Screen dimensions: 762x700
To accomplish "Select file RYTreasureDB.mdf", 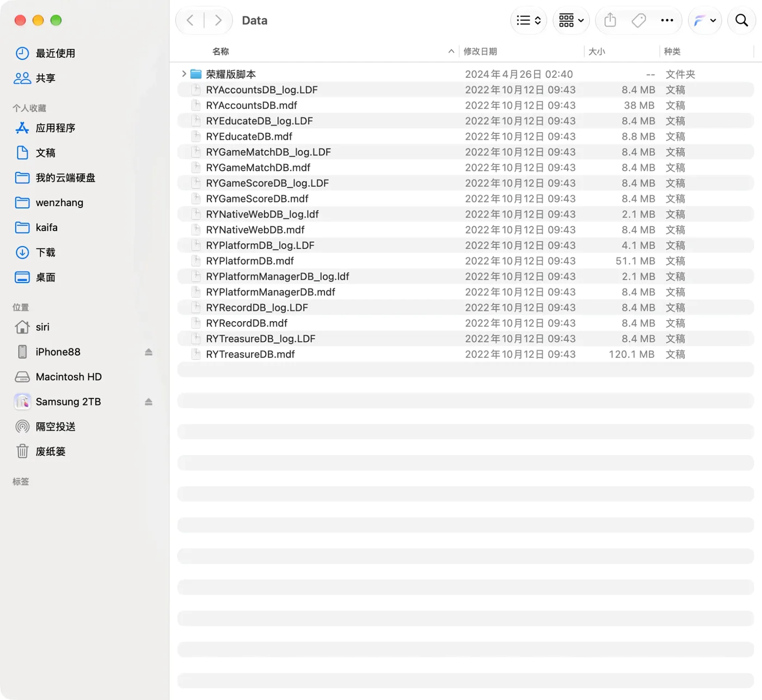I will 465,354.
